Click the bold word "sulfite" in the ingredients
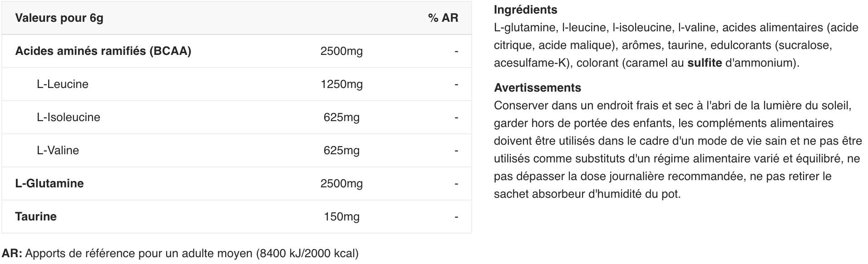 click(x=705, y=63)
